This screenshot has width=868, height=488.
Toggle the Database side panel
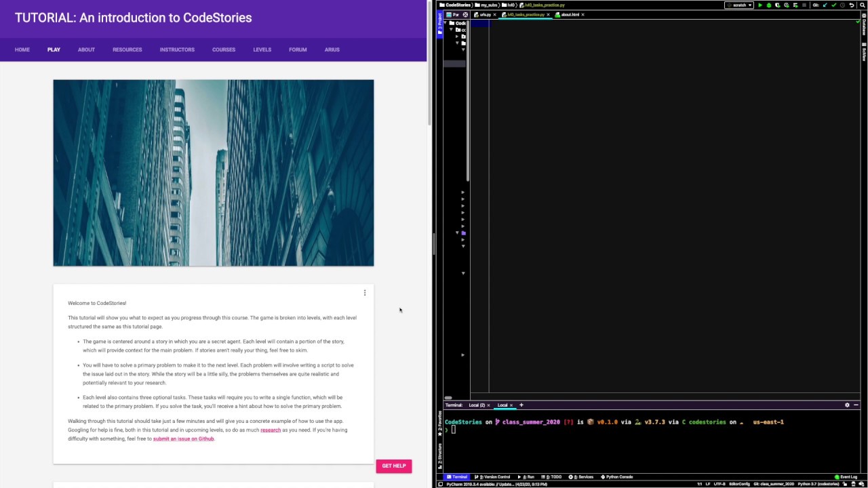pos(864,24)
